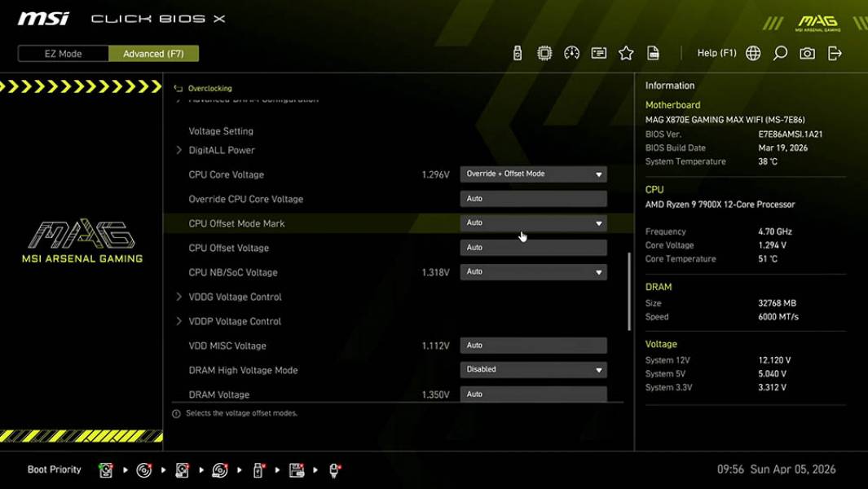Open the M-Flash USB firmware update tool
The height and width of the screenshot is (489, 868).
(516, 52)
